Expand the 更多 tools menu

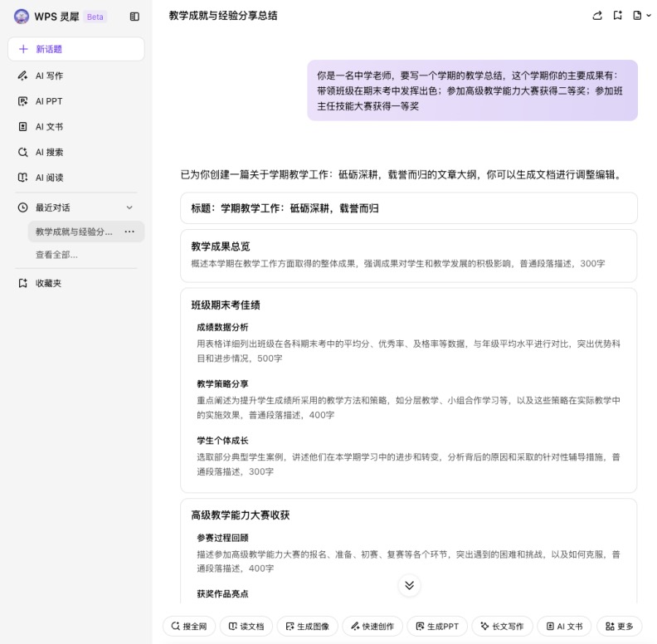coord(620,627)
